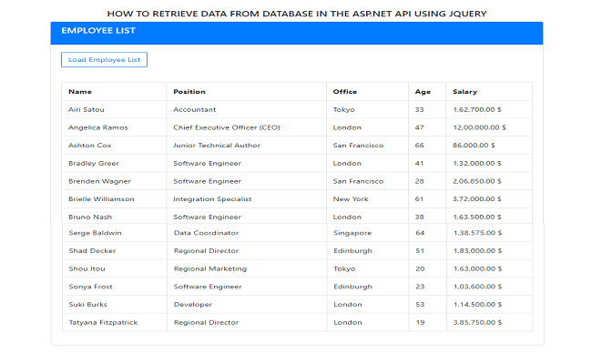The width and height of the screenshot is (592, 364).
Task: Click the Age column header
Action: [423, 92]
